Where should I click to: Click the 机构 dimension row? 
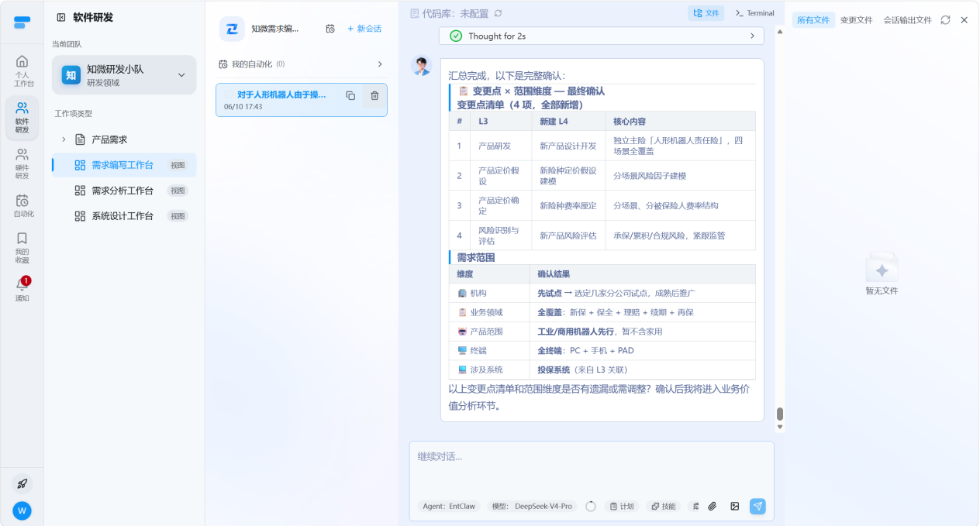(x=602, y=294)
